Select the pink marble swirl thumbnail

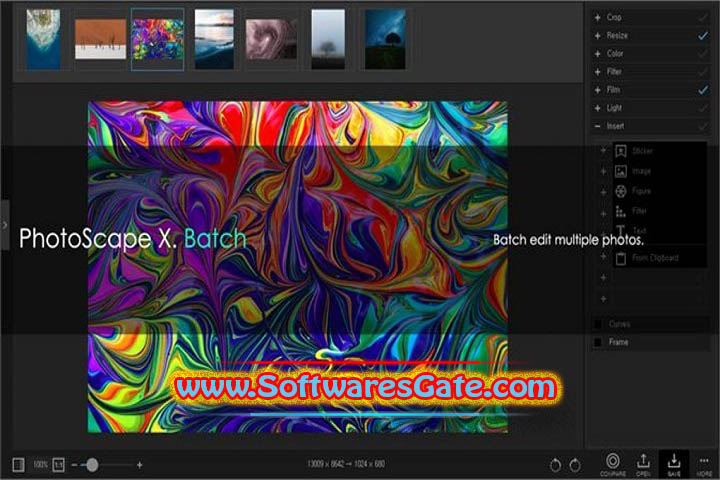tap(271, 39)
